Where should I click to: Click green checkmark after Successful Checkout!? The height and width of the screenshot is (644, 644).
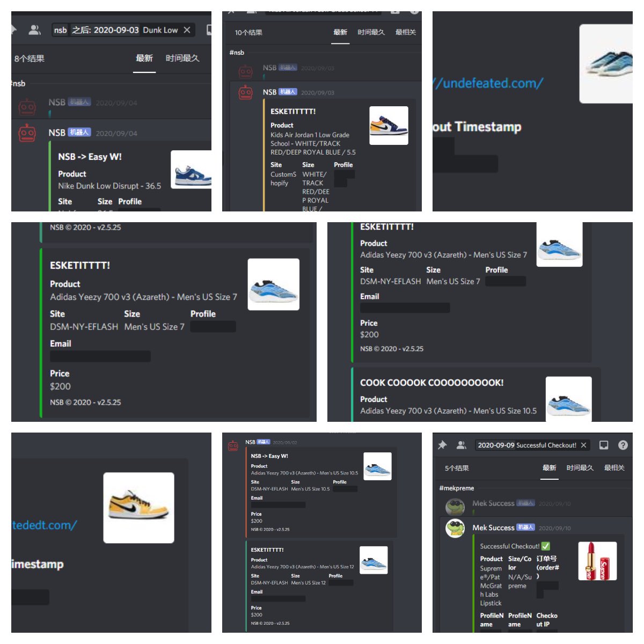tap(546, 546)
